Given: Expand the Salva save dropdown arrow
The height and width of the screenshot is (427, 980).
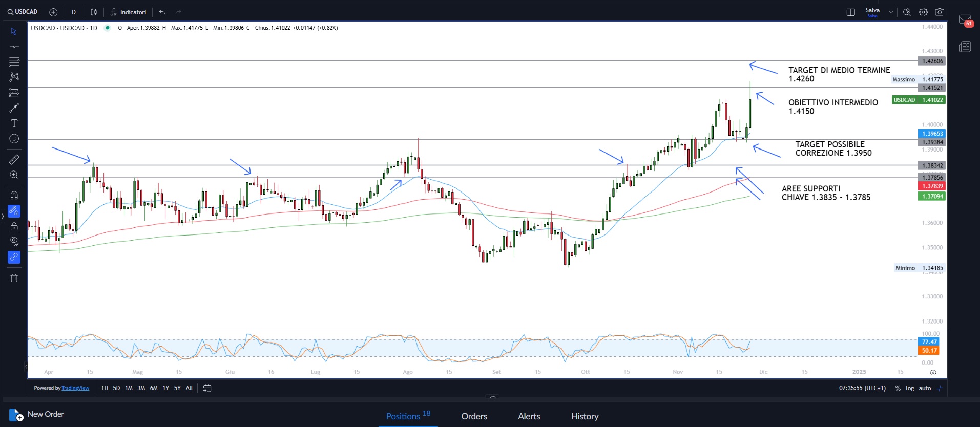Looking at the screenshot, I should [x=891, y=12].
